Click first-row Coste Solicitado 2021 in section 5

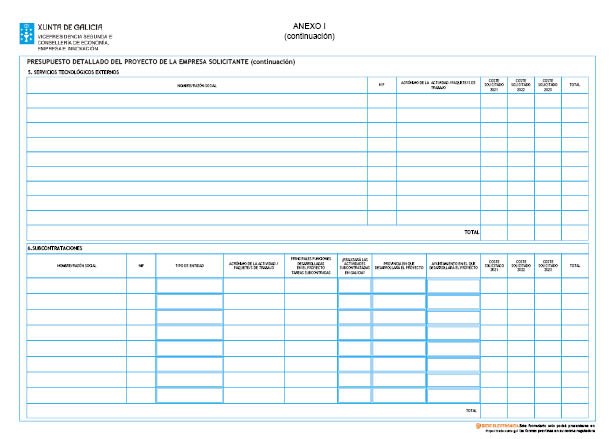click(494, 100)
